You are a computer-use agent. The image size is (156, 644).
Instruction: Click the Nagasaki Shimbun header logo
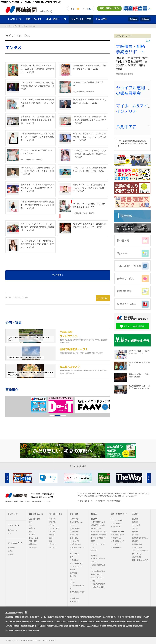point(21,10)
